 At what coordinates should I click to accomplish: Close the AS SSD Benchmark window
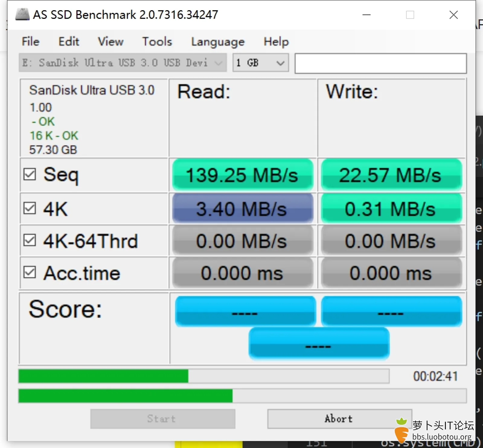pos(453,15)
